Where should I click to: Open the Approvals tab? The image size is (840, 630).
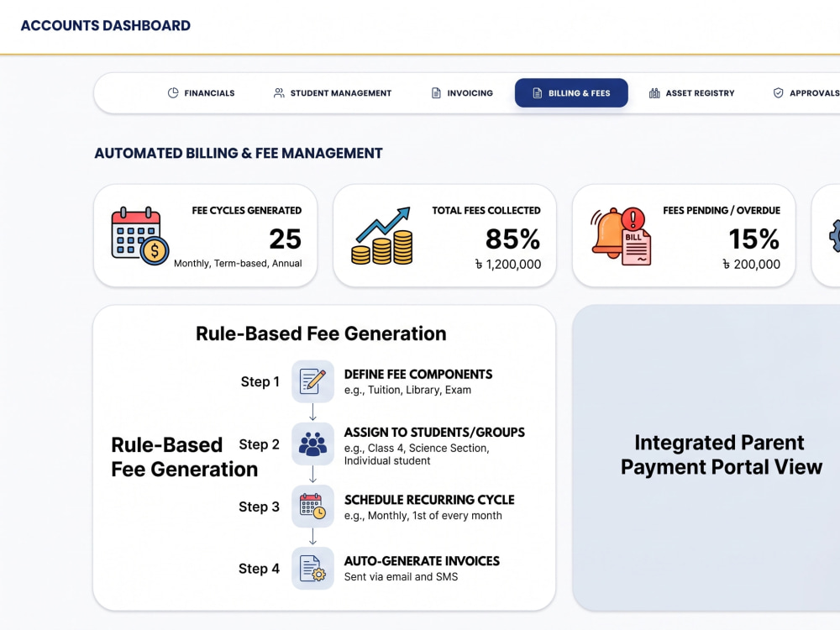[x=806, y=92]
